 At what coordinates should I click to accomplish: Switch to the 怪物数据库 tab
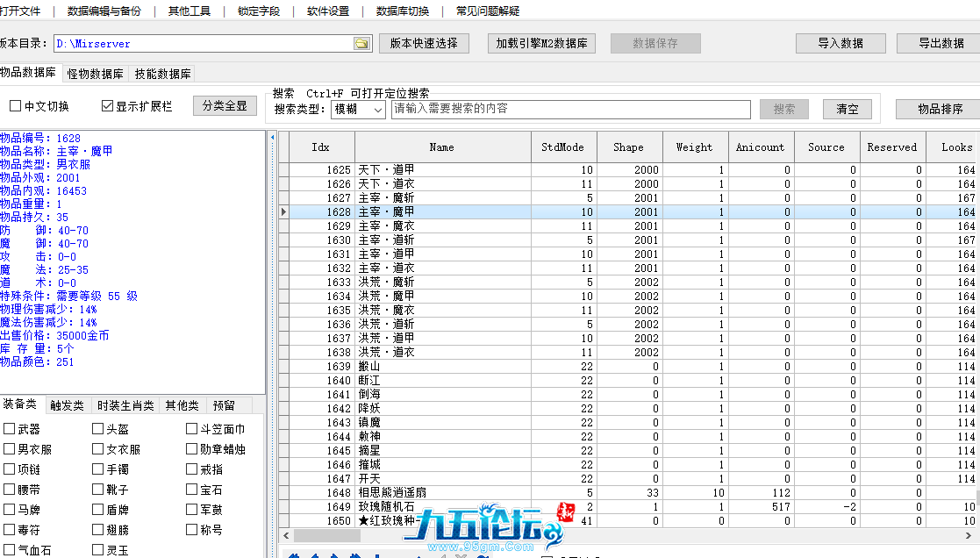tap(95, 74)
